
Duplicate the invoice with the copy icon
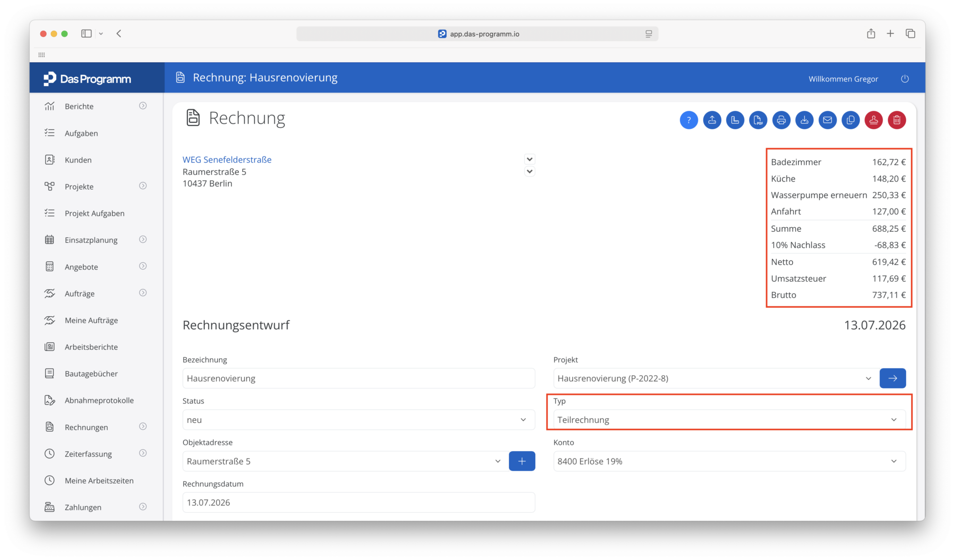click(x=851, y=120)
